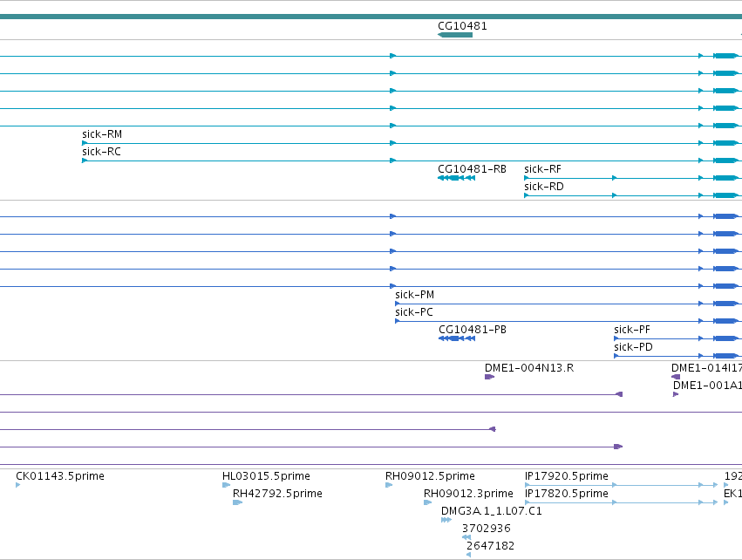
Task: Click the sick-PM feature start arrow
Action: 398,304
